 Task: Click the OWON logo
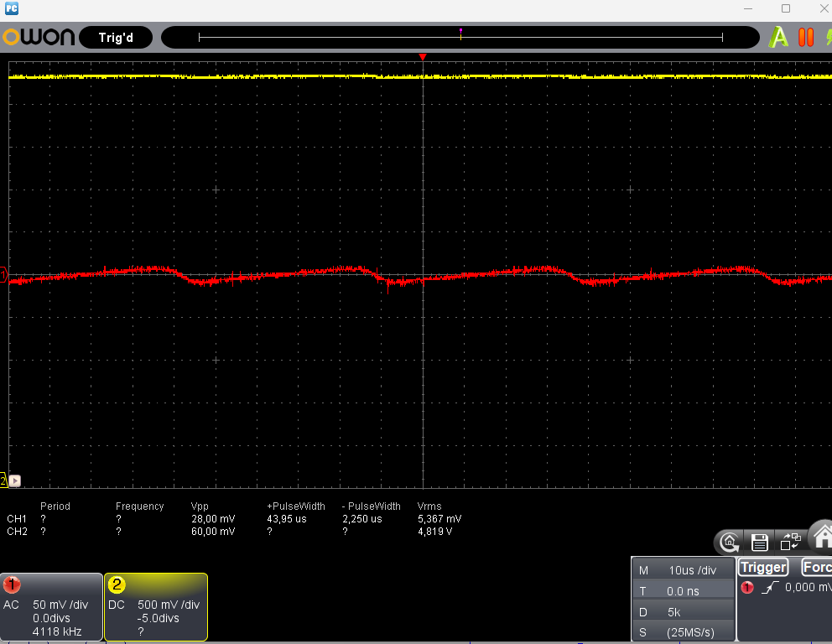[x=39, y=37]
